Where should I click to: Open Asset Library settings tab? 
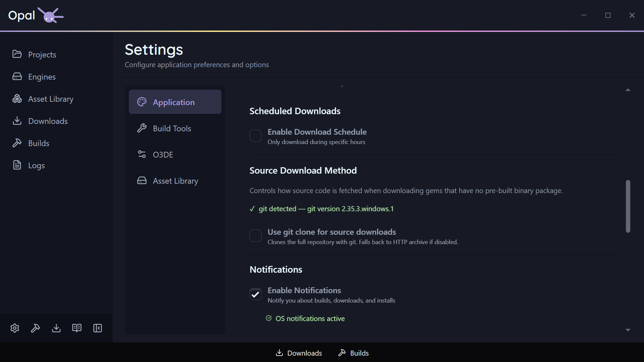(175, 180)
